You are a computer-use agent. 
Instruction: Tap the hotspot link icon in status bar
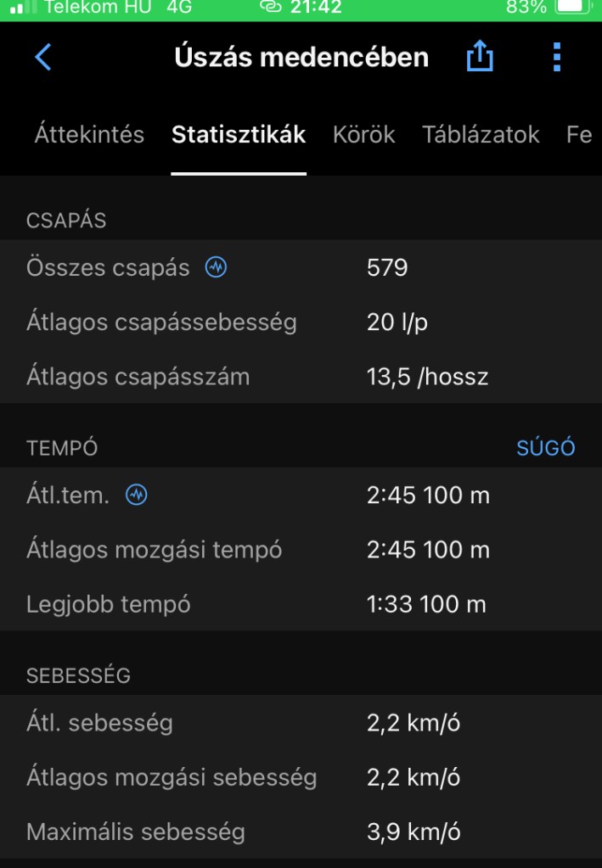tap(270, 8)
